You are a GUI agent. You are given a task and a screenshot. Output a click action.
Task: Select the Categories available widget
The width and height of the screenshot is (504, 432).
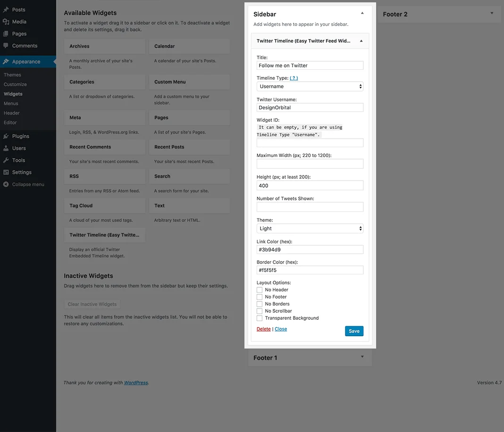(x=104, y=82)
